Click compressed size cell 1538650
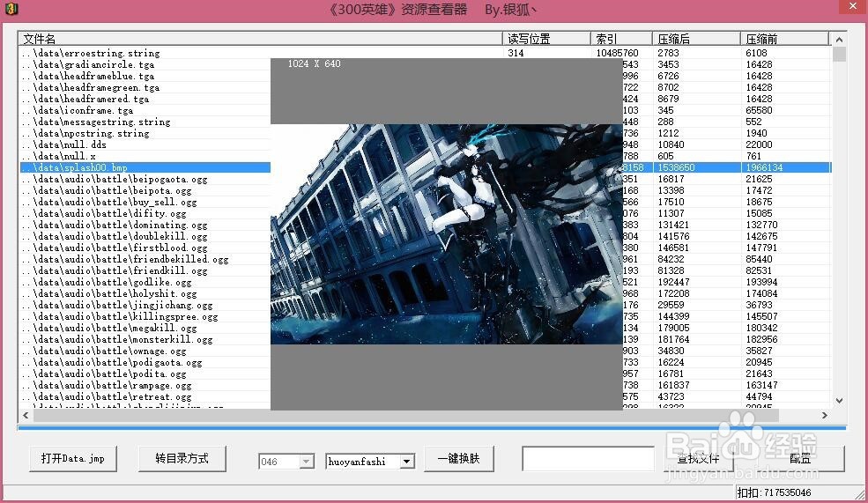Viewport: 868px width, 503px height. point(676,167)
